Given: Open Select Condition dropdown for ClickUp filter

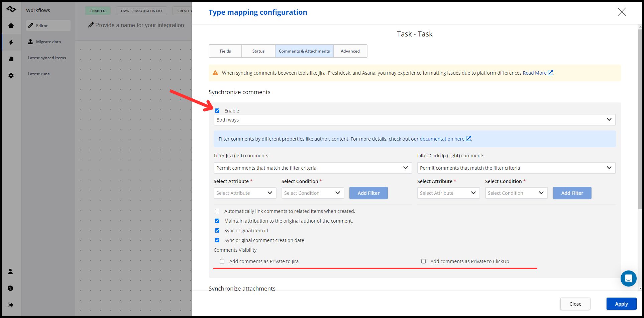Looking at the screenshot, I should click(x=516, y=193).
